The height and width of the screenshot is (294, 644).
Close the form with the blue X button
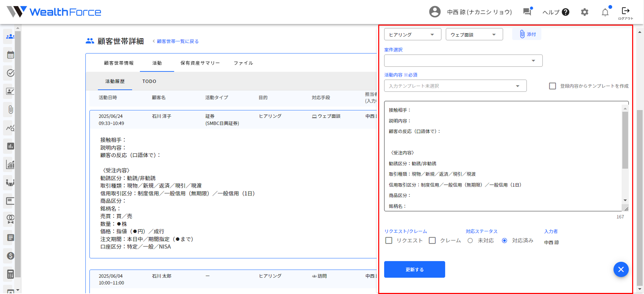tap(621, 269)
